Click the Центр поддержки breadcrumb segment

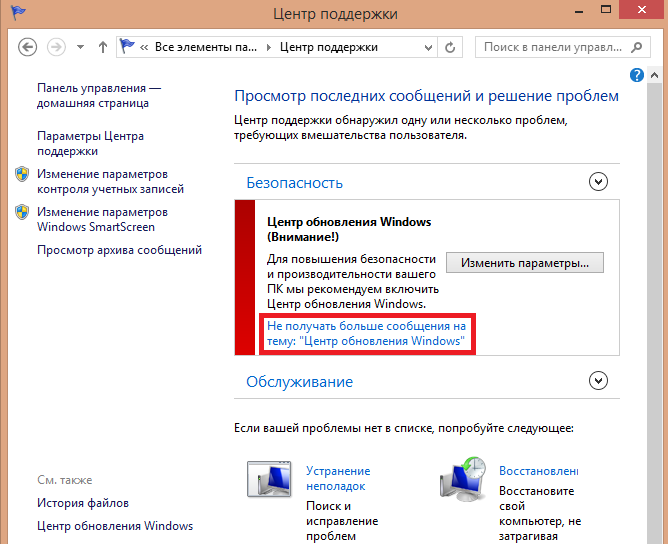329,47
